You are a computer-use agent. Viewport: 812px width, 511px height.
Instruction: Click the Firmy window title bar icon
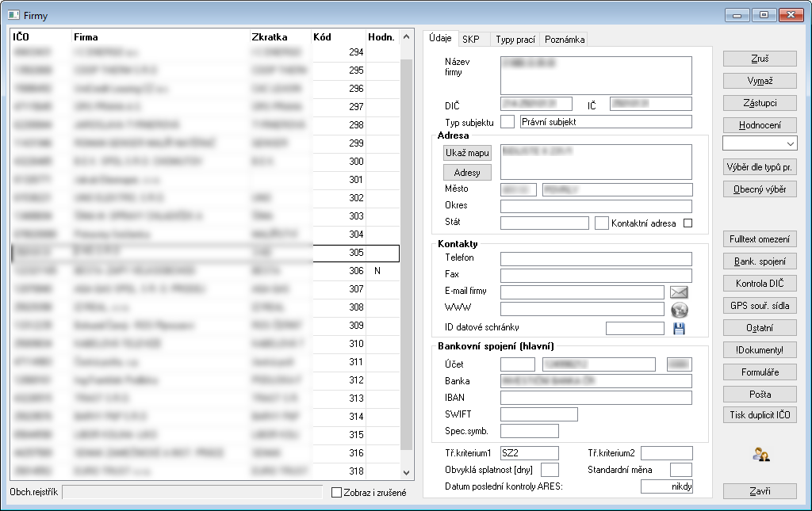[13, 15]
